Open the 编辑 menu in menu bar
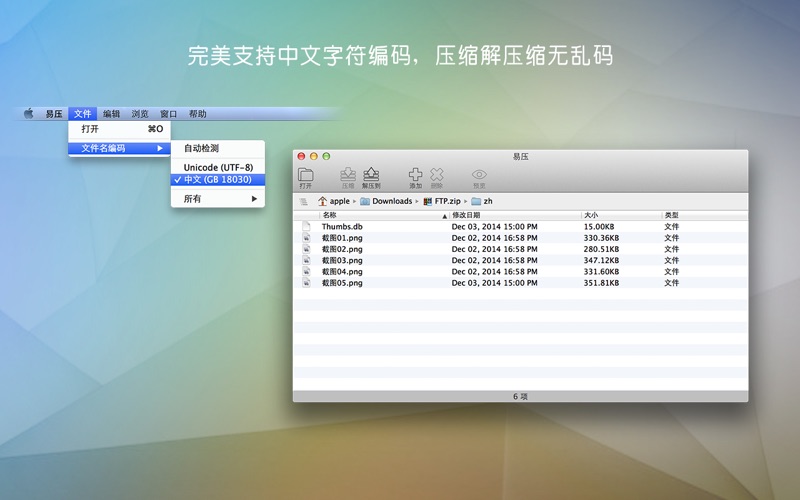The image size is (800, 500). click(x=111, y=114)
